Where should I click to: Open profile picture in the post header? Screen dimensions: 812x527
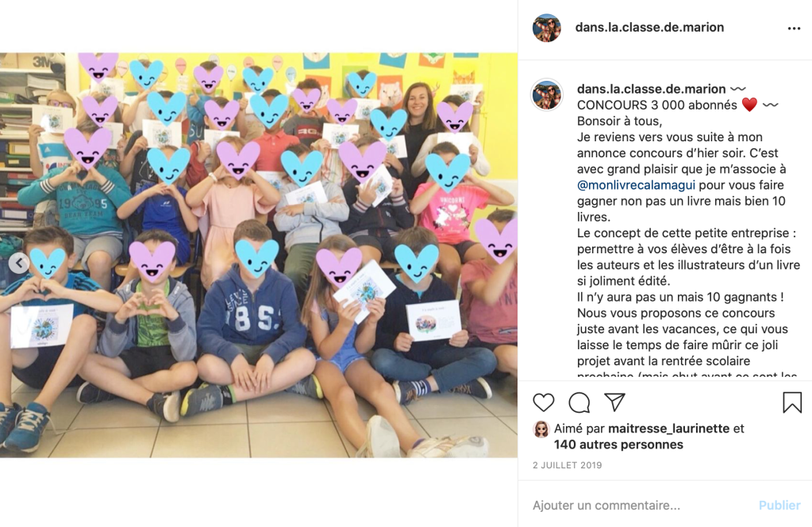pyautogui.click(x=547, y=28)
